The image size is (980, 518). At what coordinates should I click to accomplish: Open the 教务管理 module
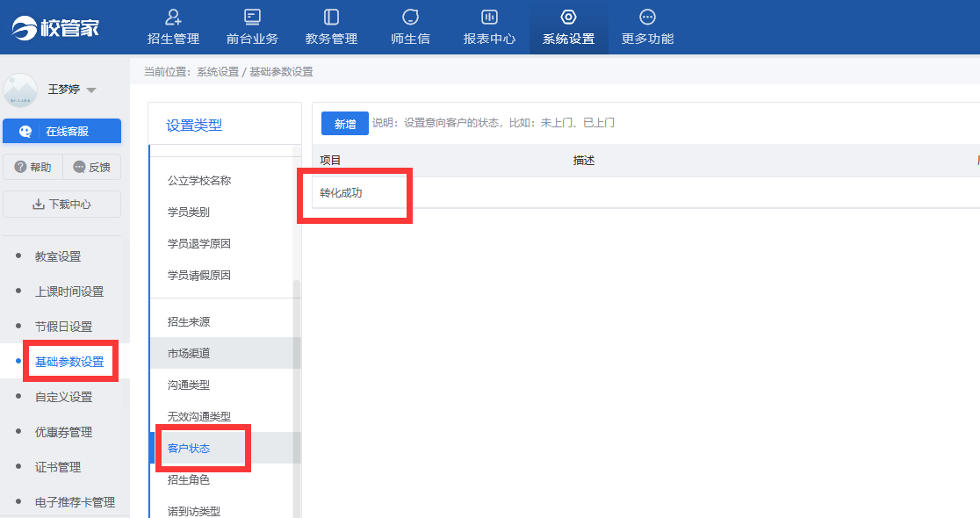coord(331,27)
